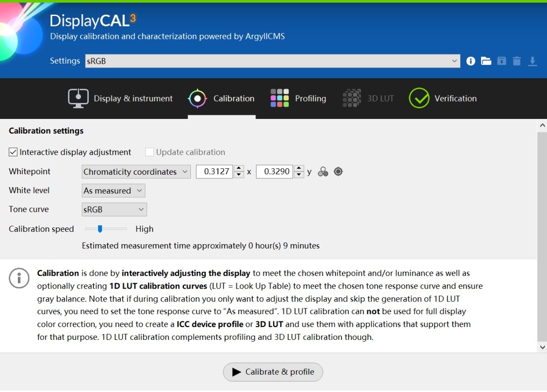The width and height of the screenshot is (547, 392).
Task: Click the scrollbar up arrow
Action: 542,125
